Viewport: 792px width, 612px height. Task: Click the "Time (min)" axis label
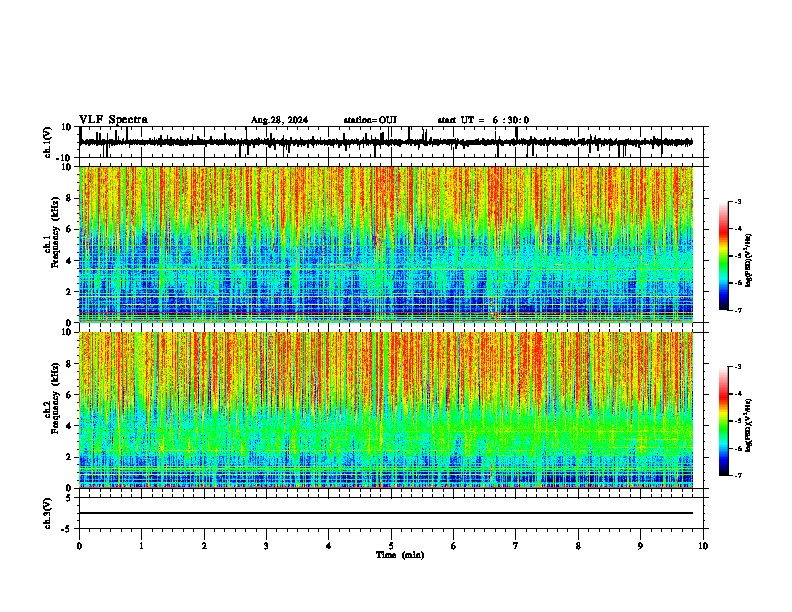coord(400,555)
